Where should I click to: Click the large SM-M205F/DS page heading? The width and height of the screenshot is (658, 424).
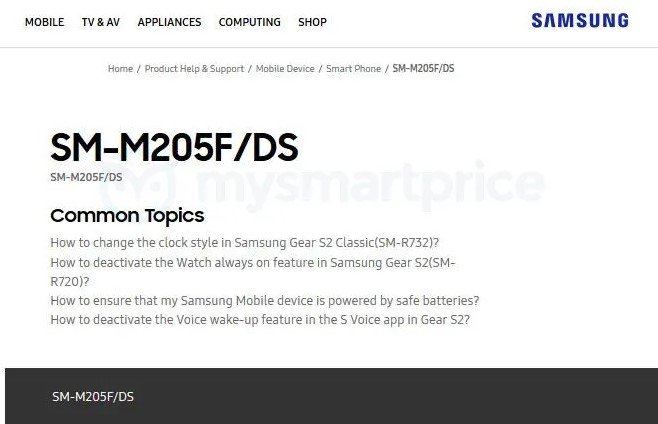tap(174, 147)
